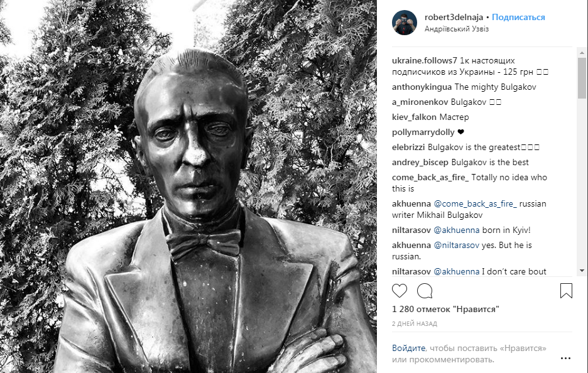Screen dimensions: 588x373
Task: Open anthonykingua commenter profile
Action: (x=422, y=87)
